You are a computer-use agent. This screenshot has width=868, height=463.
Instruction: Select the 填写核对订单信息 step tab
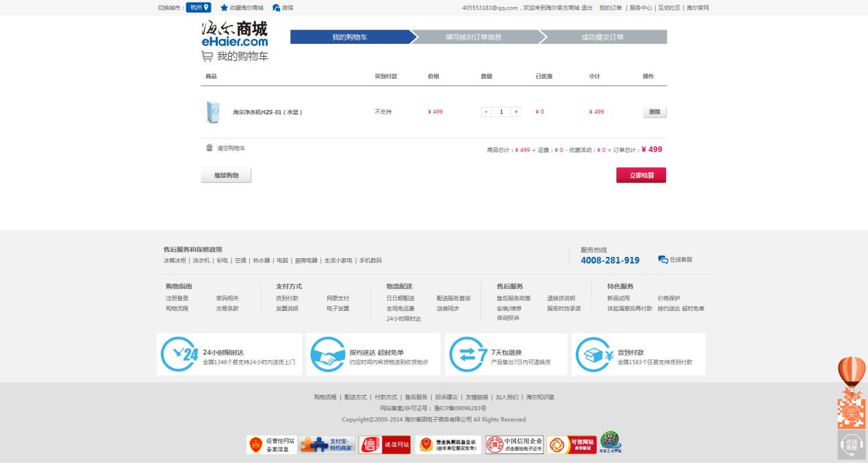click(474, 37)
